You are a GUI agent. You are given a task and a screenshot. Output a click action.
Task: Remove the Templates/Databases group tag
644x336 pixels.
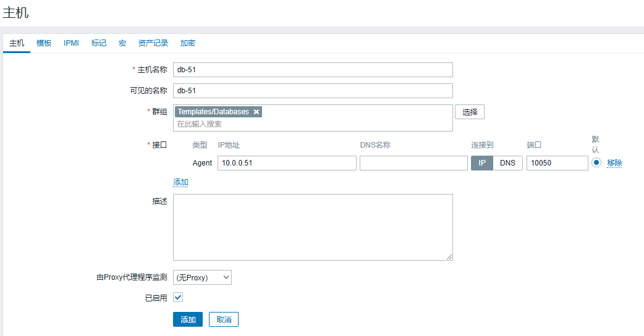pos(256,112)
